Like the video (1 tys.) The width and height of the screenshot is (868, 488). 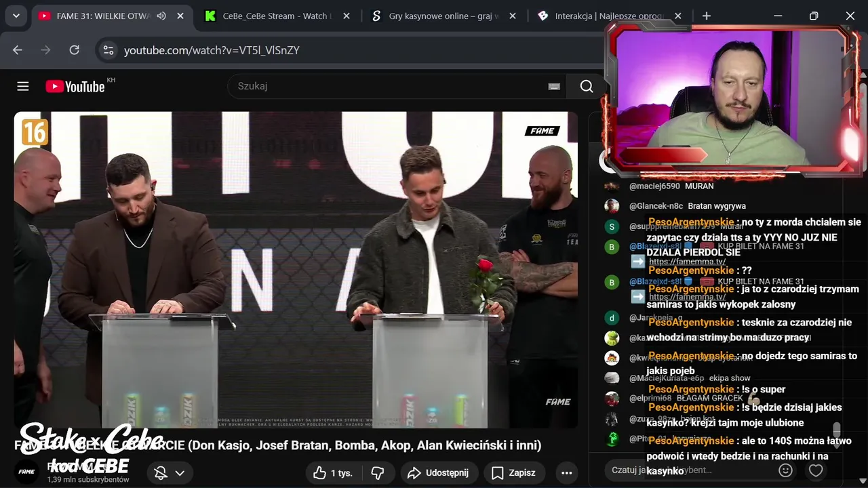click(333, 473)
